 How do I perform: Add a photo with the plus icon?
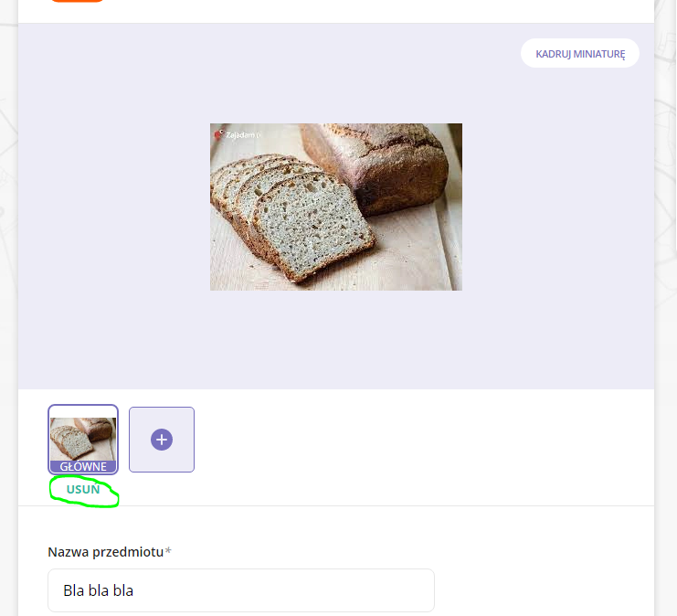(x=162, y=440)
